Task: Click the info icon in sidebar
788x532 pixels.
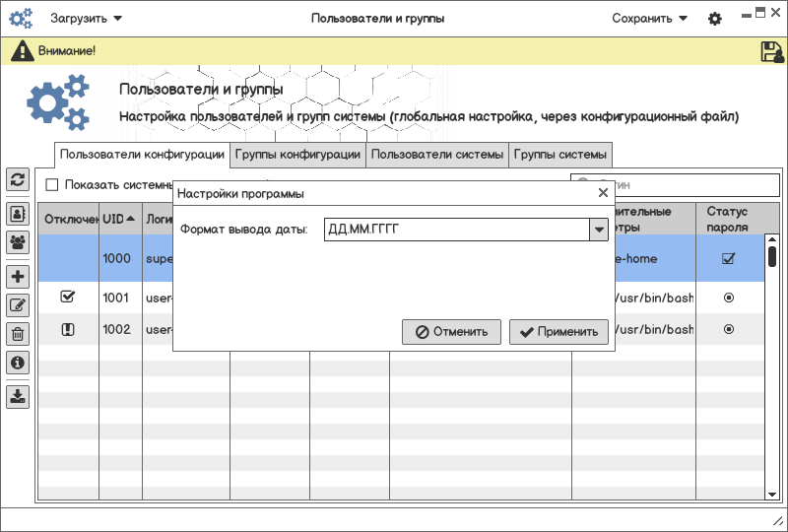Action: pos(18,363)
